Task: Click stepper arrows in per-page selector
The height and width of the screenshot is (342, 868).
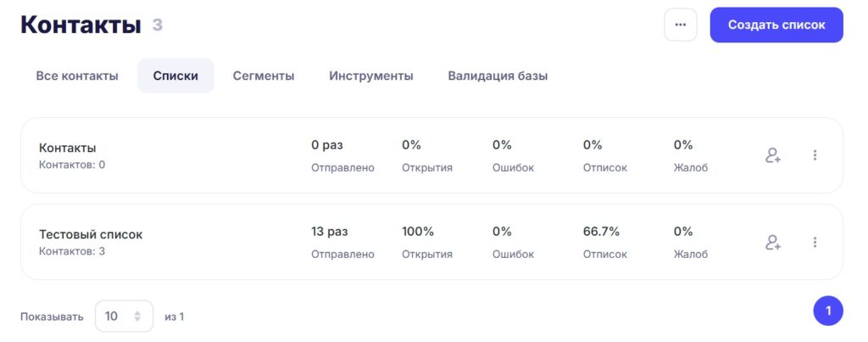Action: click(x=137, y=316)
